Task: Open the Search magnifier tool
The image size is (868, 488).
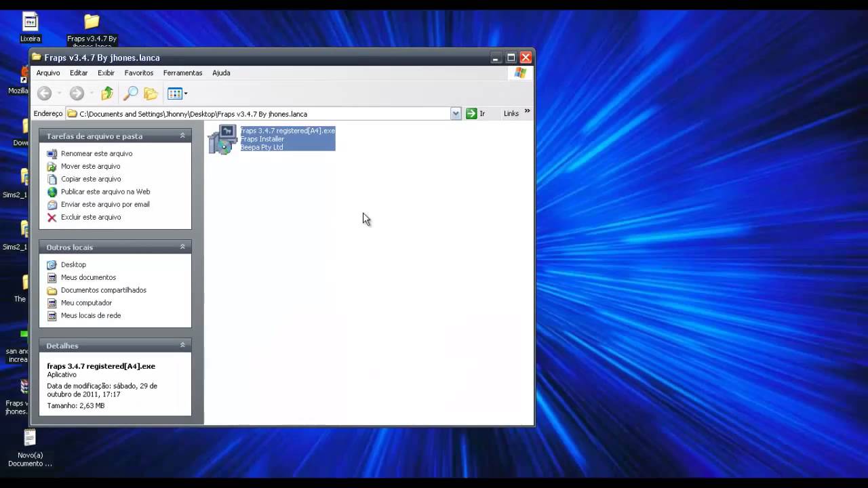Action: 130,94
